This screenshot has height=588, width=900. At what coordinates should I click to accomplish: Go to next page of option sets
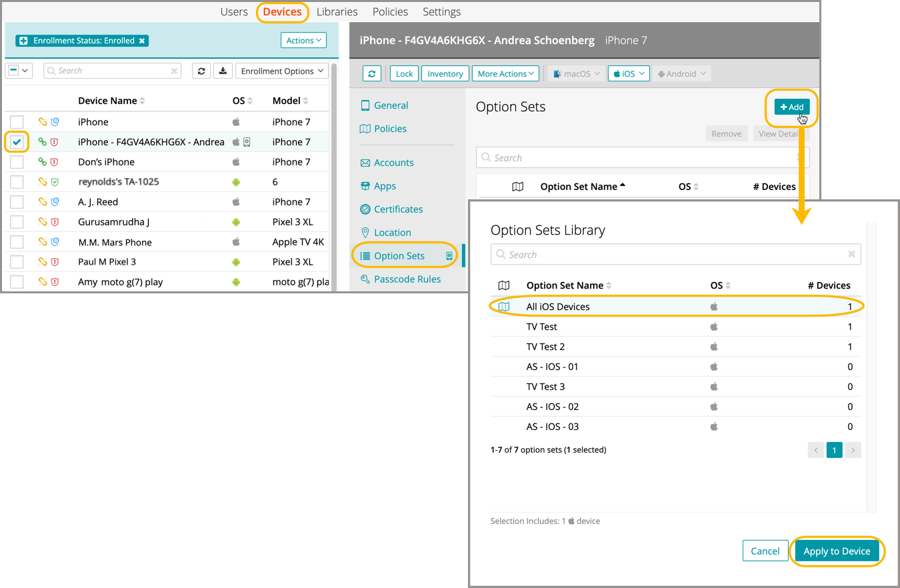tap(853, 450)
